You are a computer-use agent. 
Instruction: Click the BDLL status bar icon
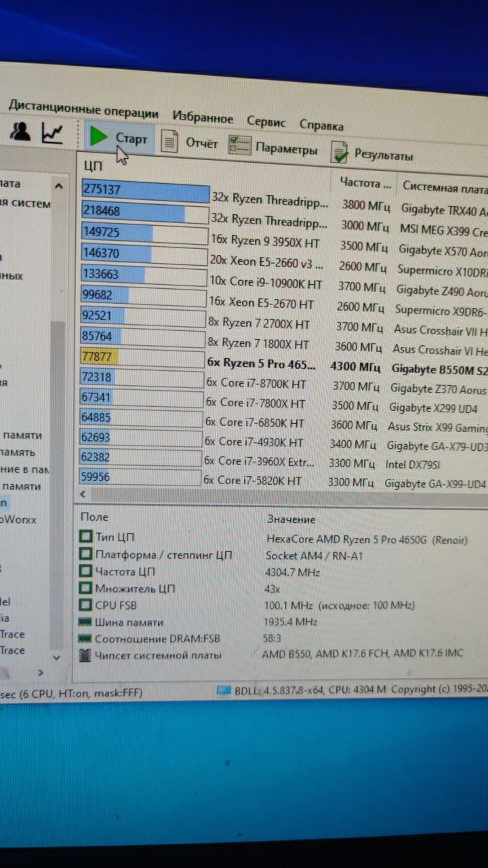(224, 692)
